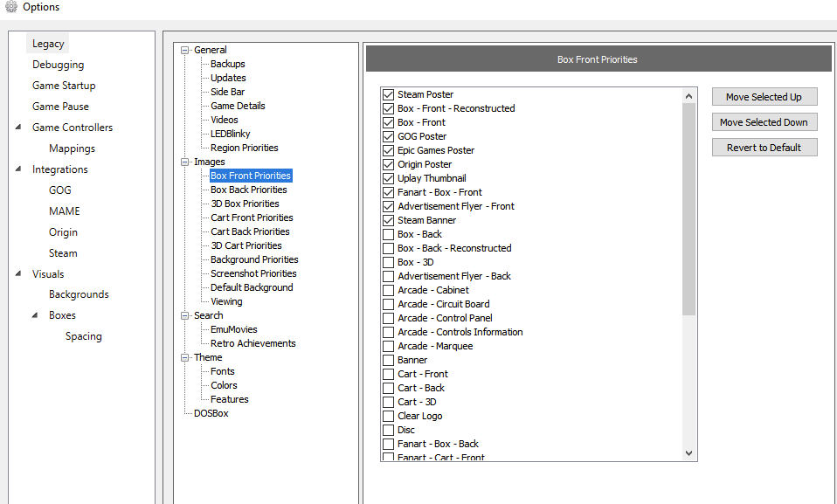The height and width of the screenshot is (504, 837).
Task: Select Box Back Priorities
Action: point(248,190)
